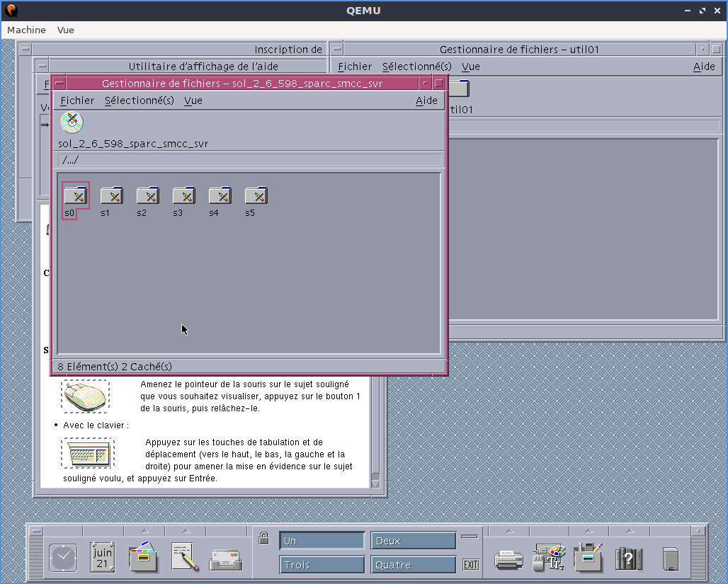Minimize the util01 file manager window
The height and width of the screenshot is (584, 728).
[703, 50]
